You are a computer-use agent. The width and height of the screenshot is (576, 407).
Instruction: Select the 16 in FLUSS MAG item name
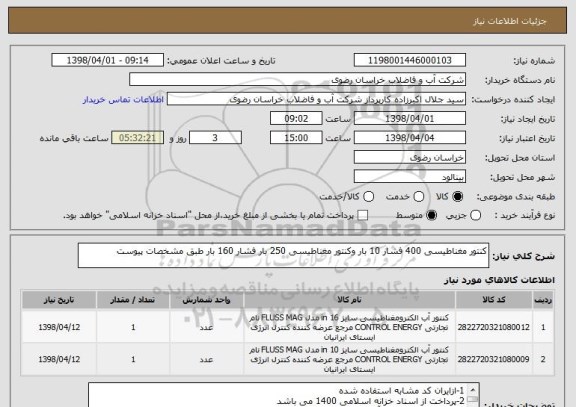tap(349, 327)
